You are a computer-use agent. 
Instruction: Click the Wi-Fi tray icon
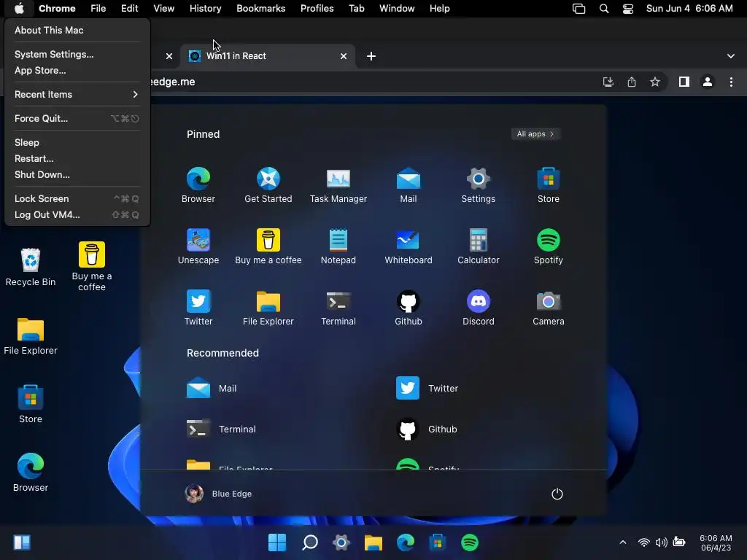point(643,542)
